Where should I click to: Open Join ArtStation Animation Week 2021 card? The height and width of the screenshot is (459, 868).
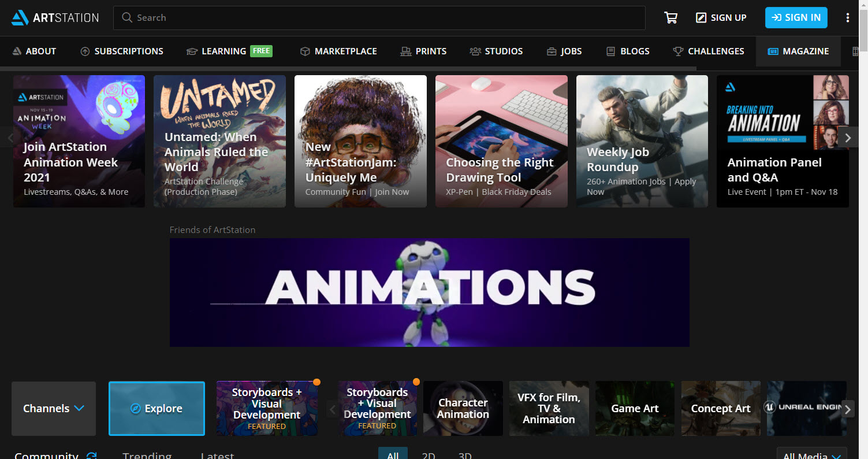pos(79,141)
